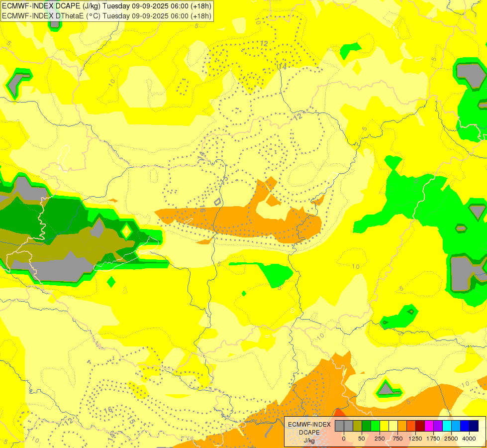Screen dimensions: 487x448
Task: Click the '0' legend scale label
Action: tap(344, 439)
